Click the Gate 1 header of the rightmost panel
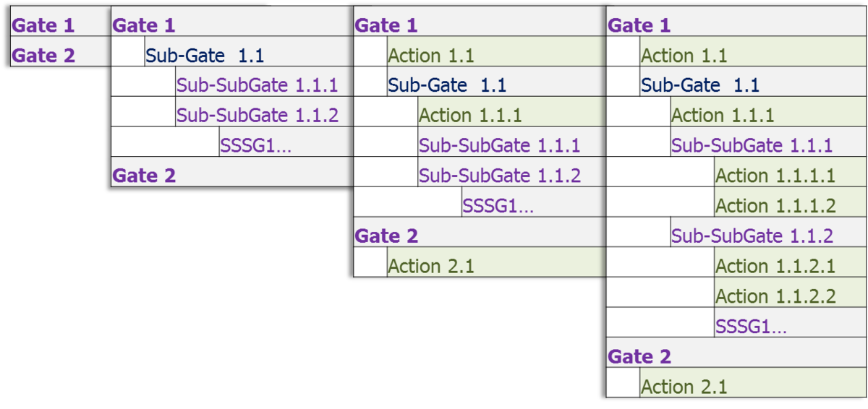 737,25
